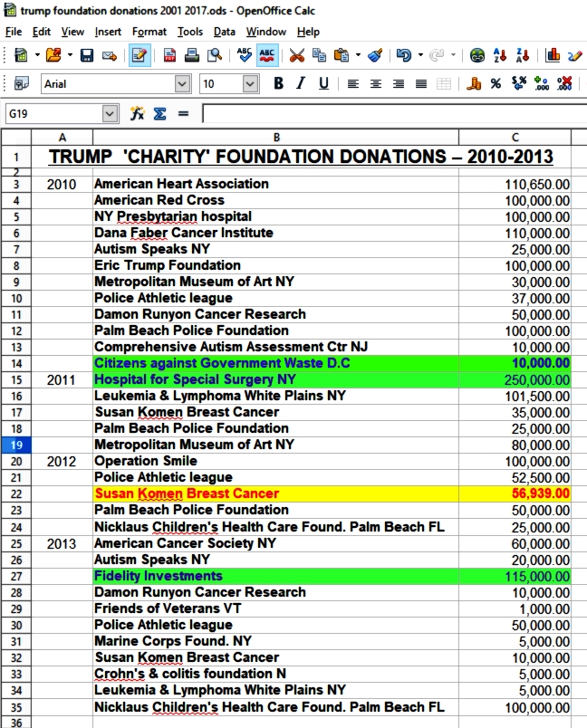Click the Open file folder icon
Viewport: 587px width, 728px height.
53,55
